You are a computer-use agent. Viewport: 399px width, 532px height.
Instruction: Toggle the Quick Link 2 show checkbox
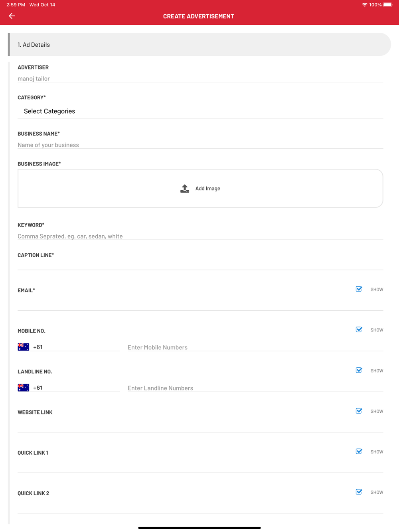(x=359, y=492)
